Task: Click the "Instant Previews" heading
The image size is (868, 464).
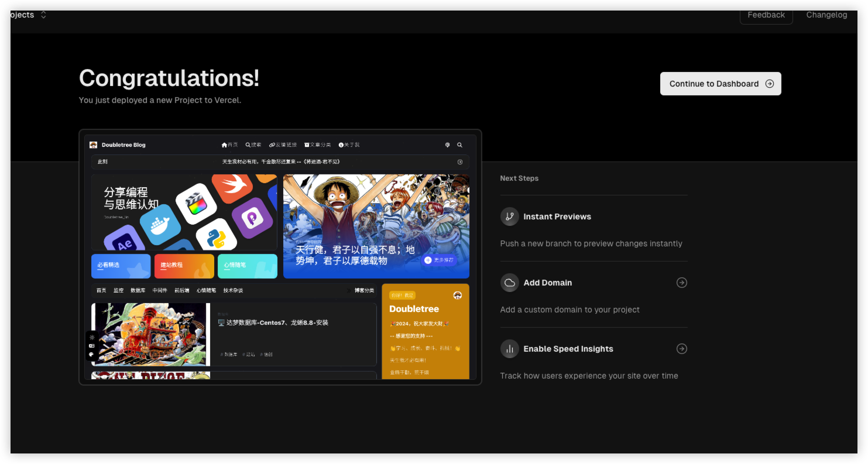Action: click(x=557, y=216)
